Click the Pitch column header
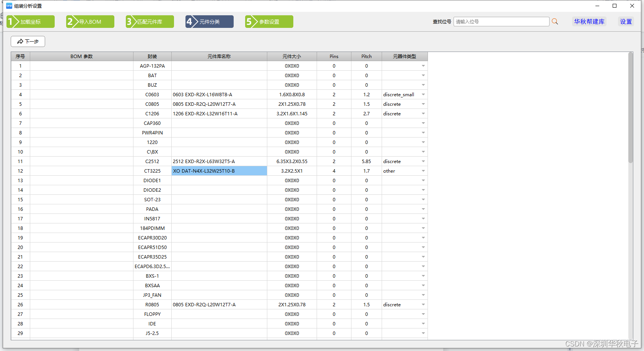 coord(366,57)
